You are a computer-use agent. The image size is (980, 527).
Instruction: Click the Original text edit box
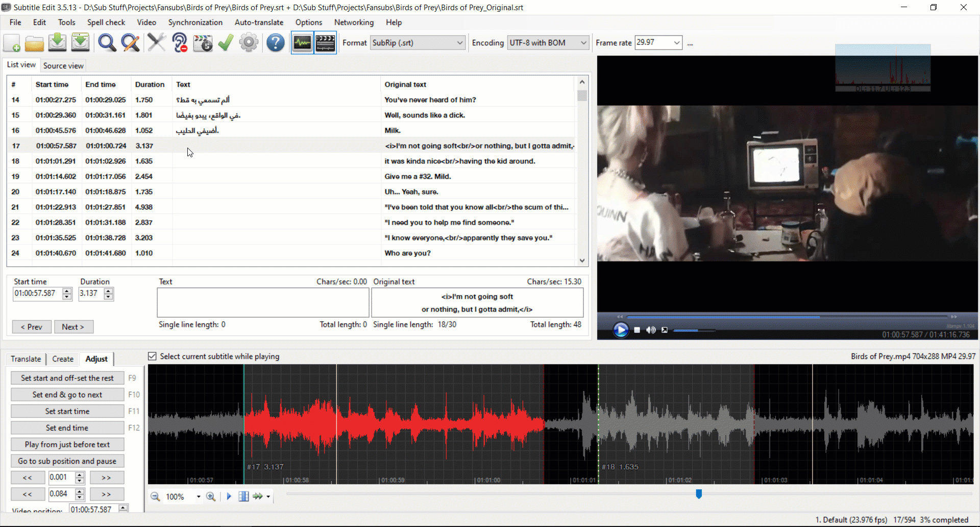[x=477, y=302]
